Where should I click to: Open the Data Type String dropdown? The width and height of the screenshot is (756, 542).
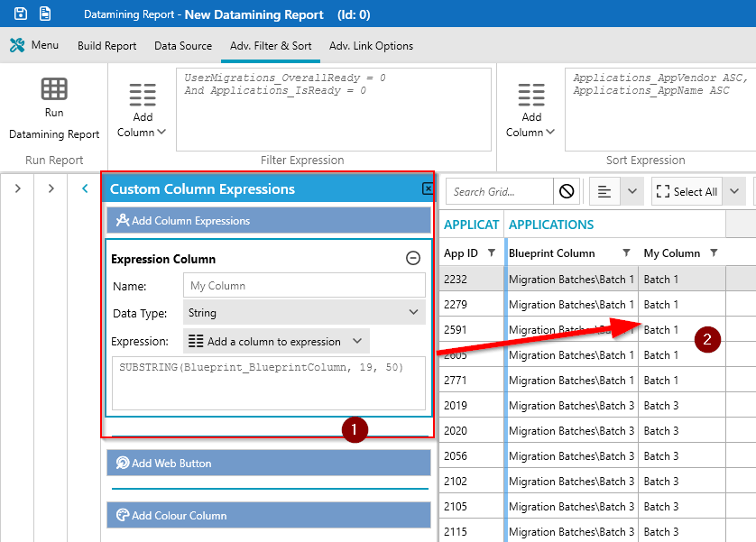tap(304, 312)
